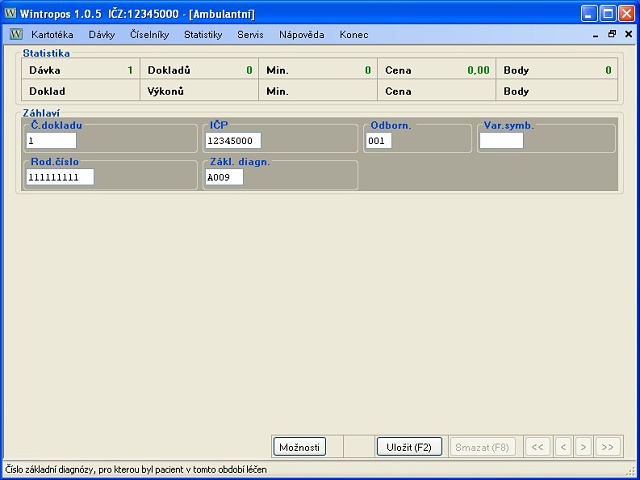Click the disabled Smazat (F8) button
This screenshot has height=480, width=640.
click(x=482, y=447)
